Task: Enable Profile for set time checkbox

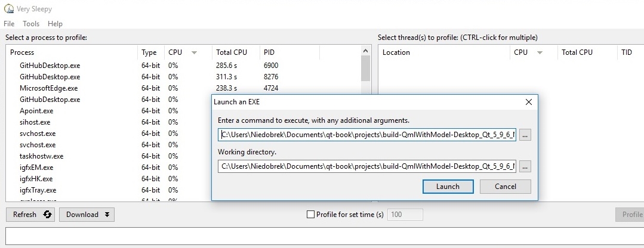Action: tap(310, 215)
